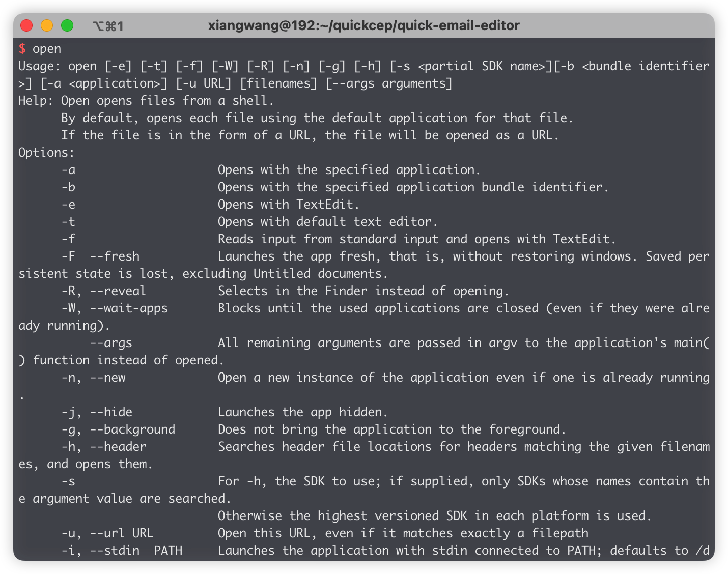The width and height of the screenshot is (728, 574).
Task: Click 'Otherwise the highest versioned SDK' line
Action: 435,516
